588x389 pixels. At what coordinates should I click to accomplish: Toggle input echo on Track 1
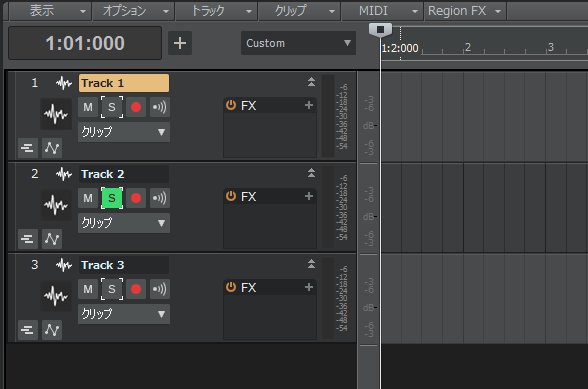(x=160, y=107)
